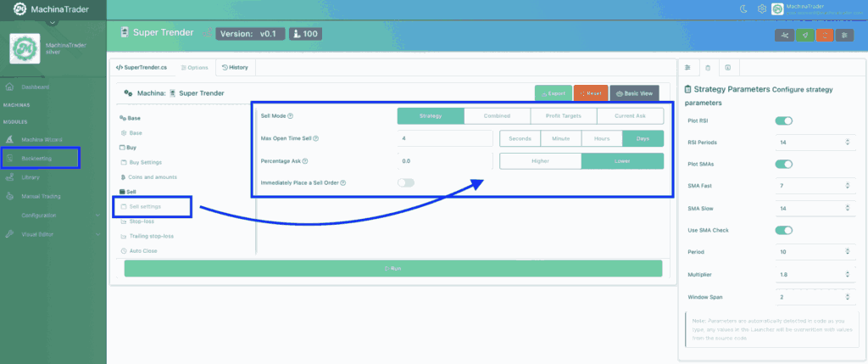Click the grey shuffle action button in header
Viewport: 868px width, 364px height.
coord(784,34)
